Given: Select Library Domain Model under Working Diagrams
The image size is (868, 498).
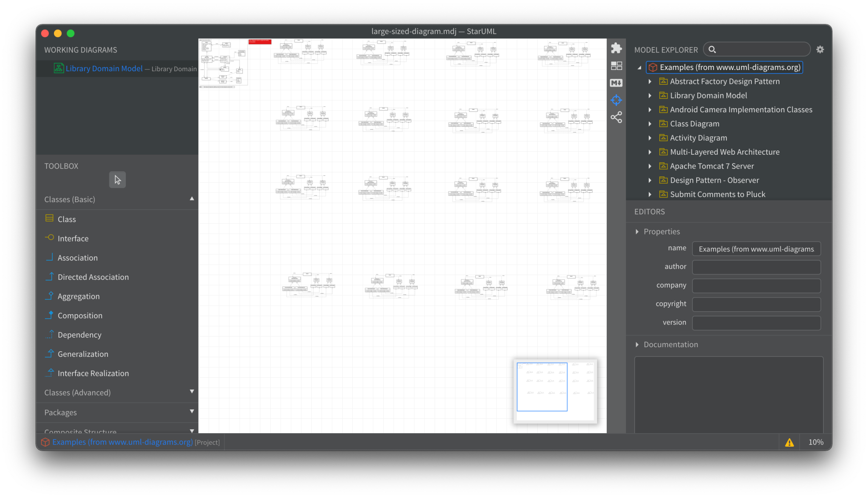Looking at the screenshot, I should [x=104, y=68].
